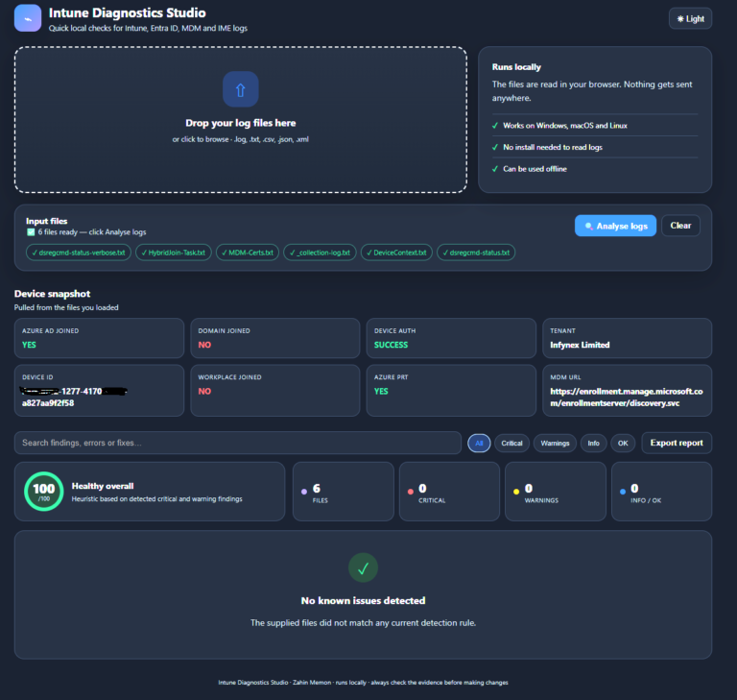The height and width of the screenshot is (700, 737).
Task: Click the Device ID value
Action: [x=75, y=397]
